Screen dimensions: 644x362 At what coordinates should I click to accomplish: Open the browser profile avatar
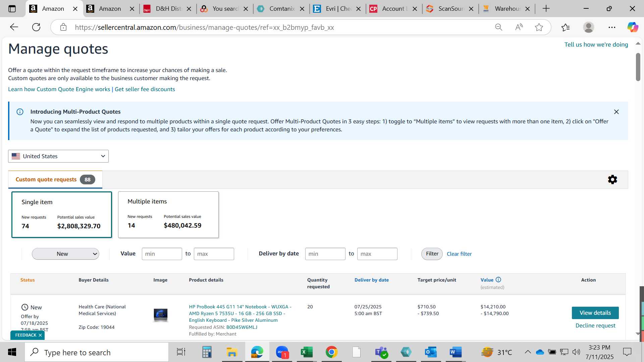[589, 27]
